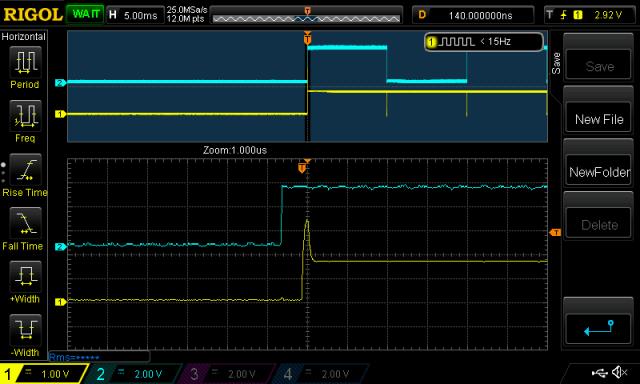Choose the Rise Time measurement icon

click(25, 170)
